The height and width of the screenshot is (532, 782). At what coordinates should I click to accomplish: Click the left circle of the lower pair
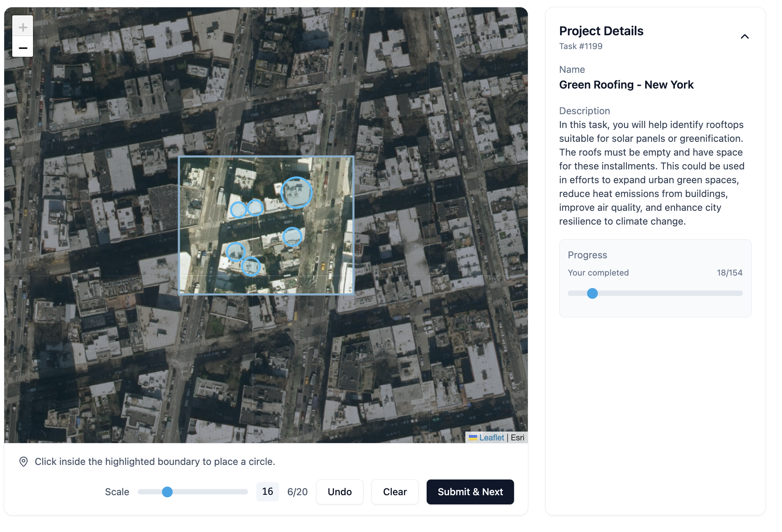point(235,252)
